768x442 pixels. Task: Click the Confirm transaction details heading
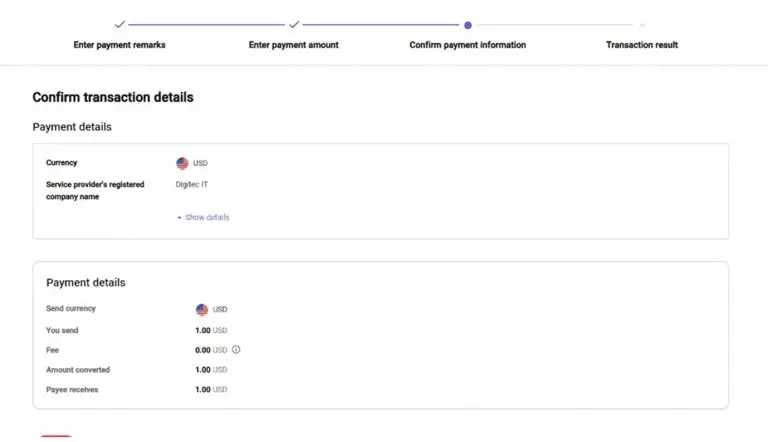[x=113, y=97]
